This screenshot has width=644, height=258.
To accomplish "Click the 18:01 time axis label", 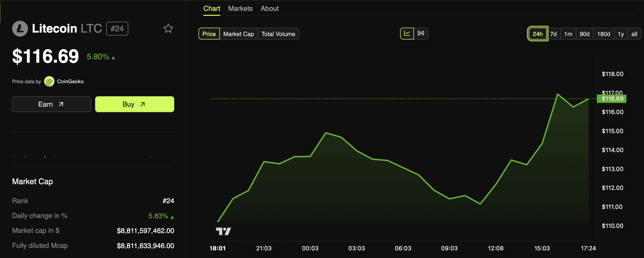I will 217,248.
